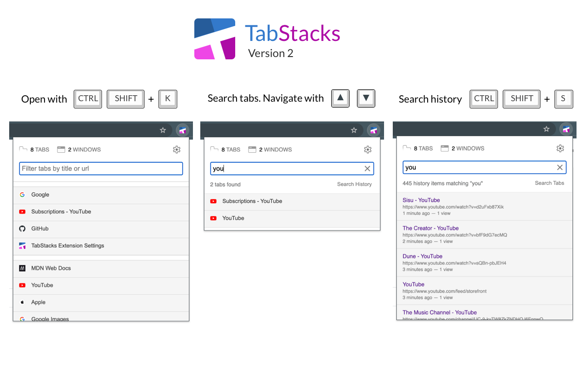Open settings gear in left popup
The height and width of the screenshot is (368, 588).
[x=176, y=149]
